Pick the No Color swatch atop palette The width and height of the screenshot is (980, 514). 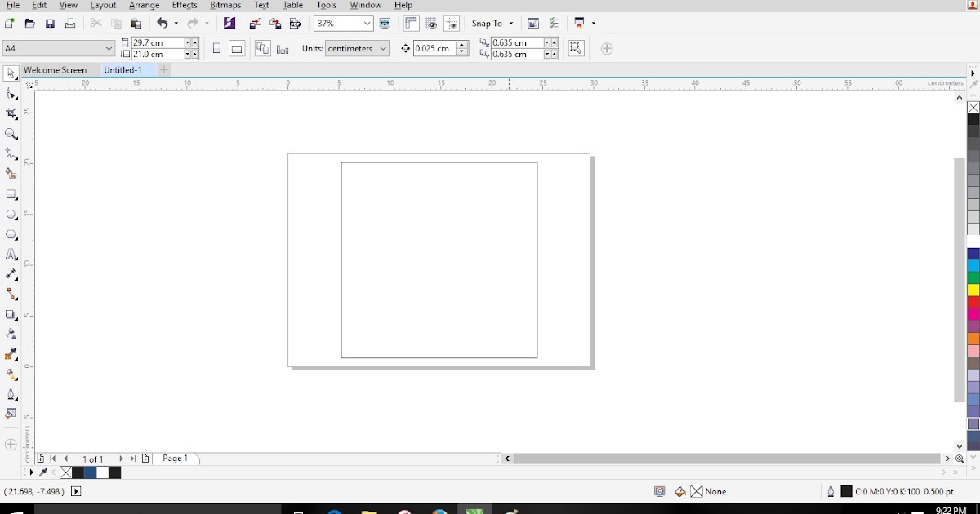(973, 108)
